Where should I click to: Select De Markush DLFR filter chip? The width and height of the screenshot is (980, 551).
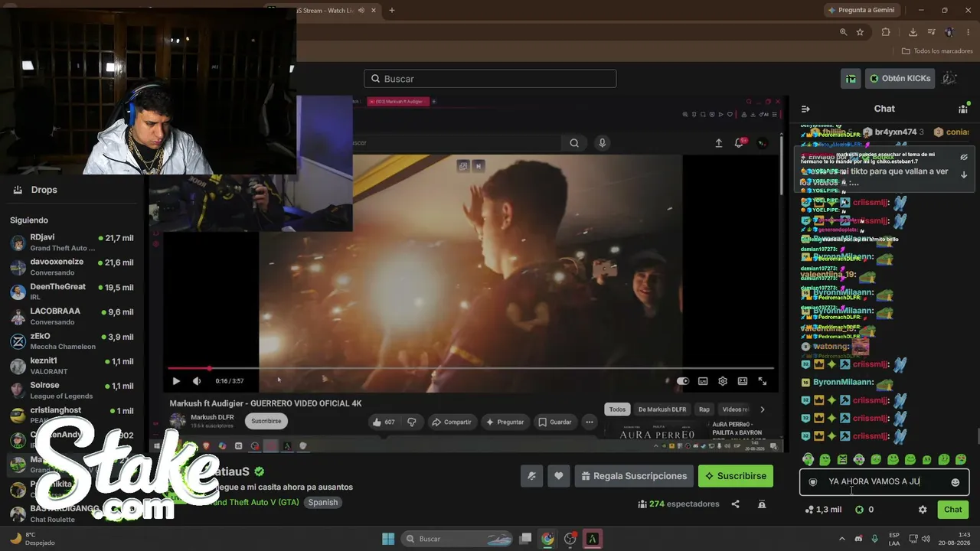(x=662, y=409)
